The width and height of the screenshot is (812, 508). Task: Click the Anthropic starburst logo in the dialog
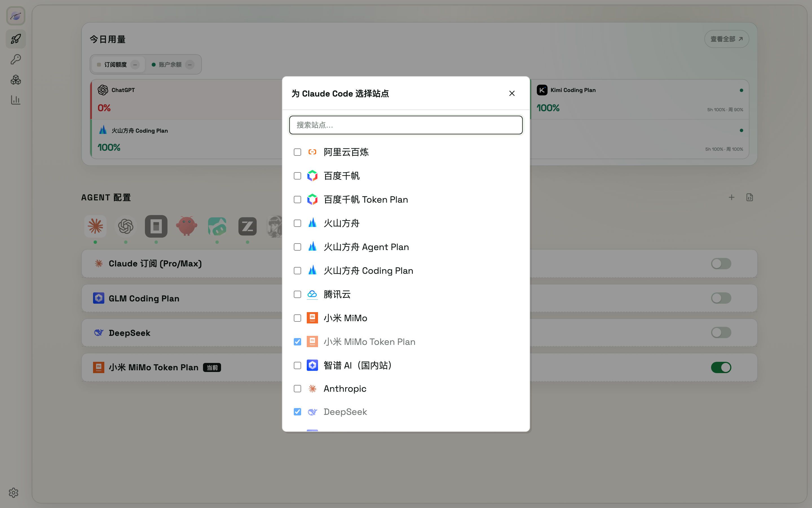point(312,389)
